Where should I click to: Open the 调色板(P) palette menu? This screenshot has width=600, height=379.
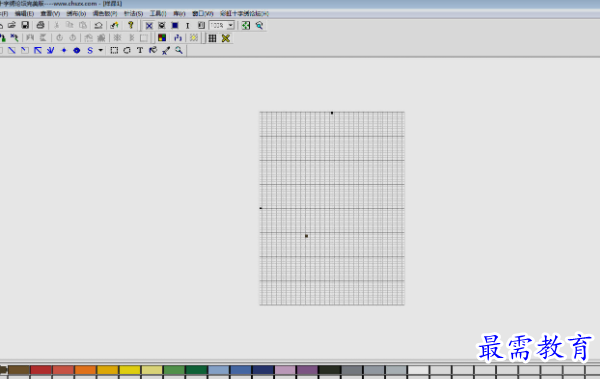[105, 13]
